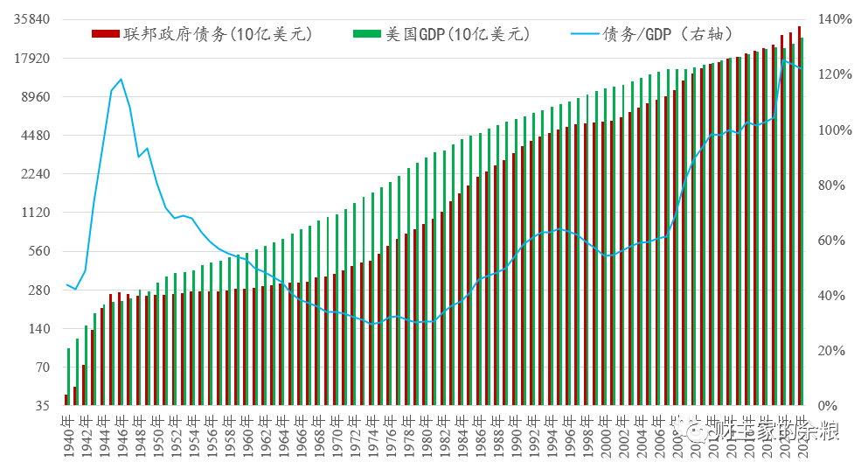Click right axis label 60%
This screenshot has height=469, width=868.
pos(831,240)
